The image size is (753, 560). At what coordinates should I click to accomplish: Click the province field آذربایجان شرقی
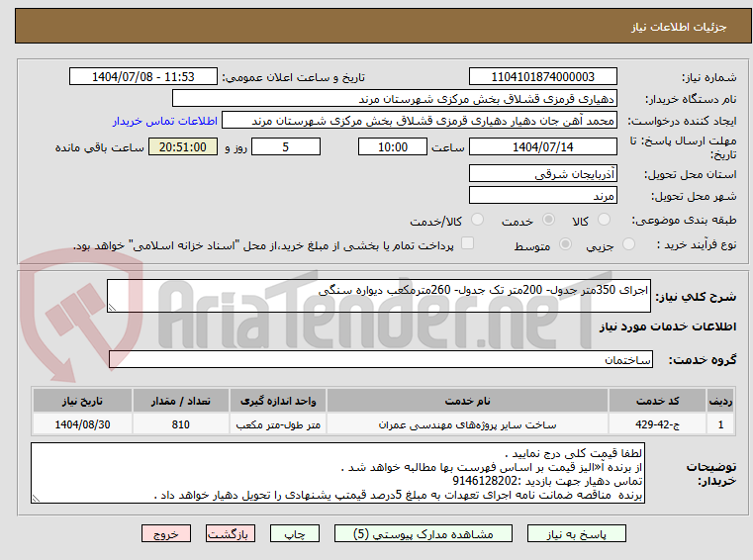tap(542, 173)
